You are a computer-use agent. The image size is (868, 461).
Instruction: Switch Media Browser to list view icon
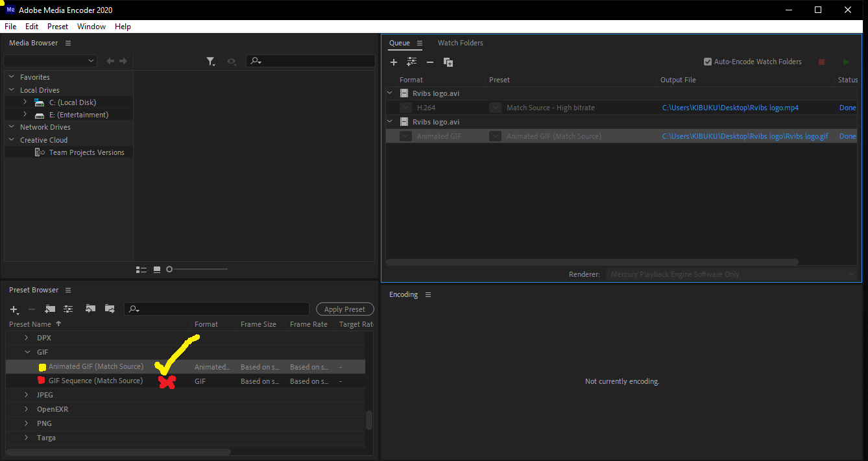[x=141, y=269]
